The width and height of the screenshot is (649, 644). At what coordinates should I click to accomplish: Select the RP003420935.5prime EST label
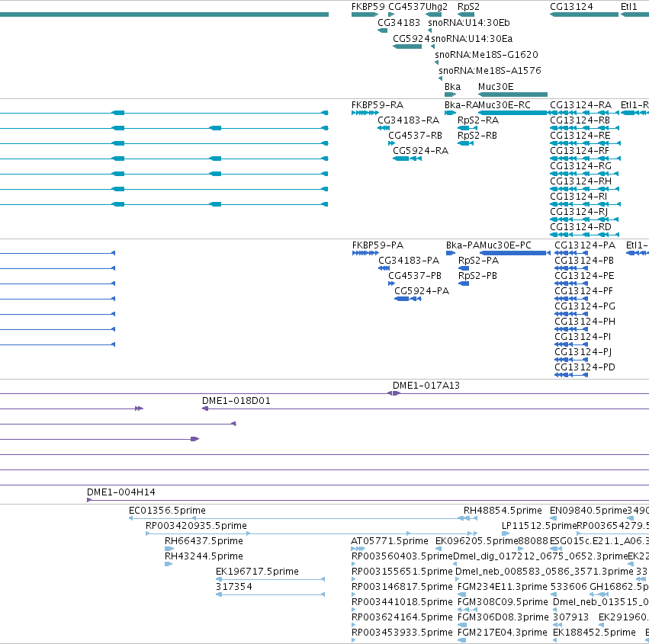[196, 526]
